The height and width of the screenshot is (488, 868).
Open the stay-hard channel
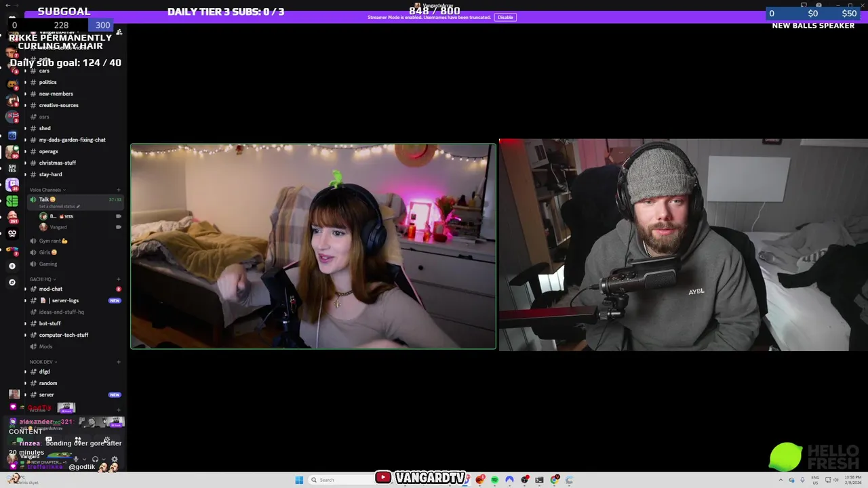point(50,174)
